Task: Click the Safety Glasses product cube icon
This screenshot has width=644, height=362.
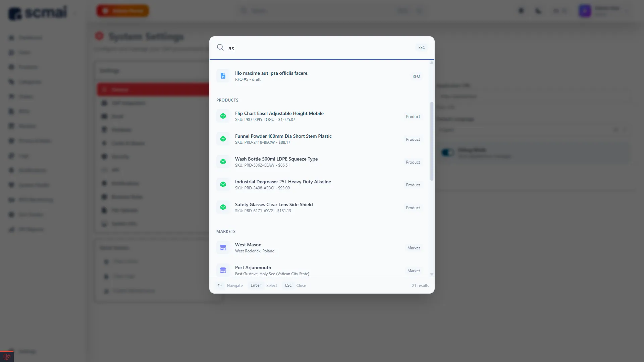Action: click(x=223, y=207)
